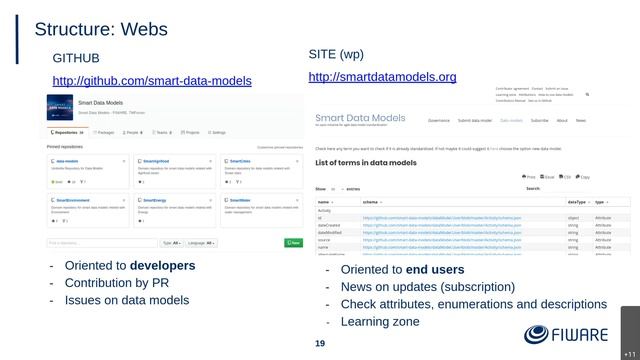Viewport: 640px width, 360px height.
Task: Open the SmartEnvironment pinned repository
Action: click(73, 200)
